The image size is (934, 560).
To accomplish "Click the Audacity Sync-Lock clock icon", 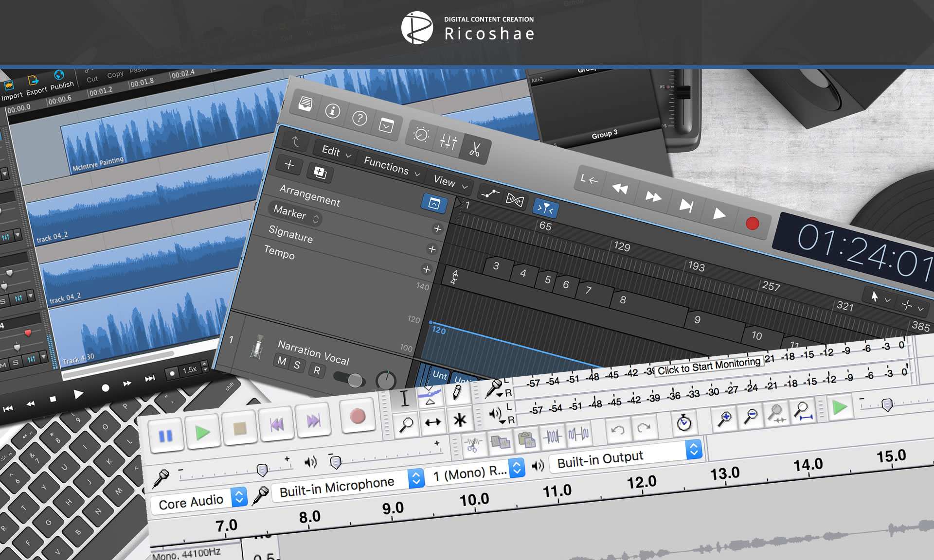I will [x=684, y=422].
